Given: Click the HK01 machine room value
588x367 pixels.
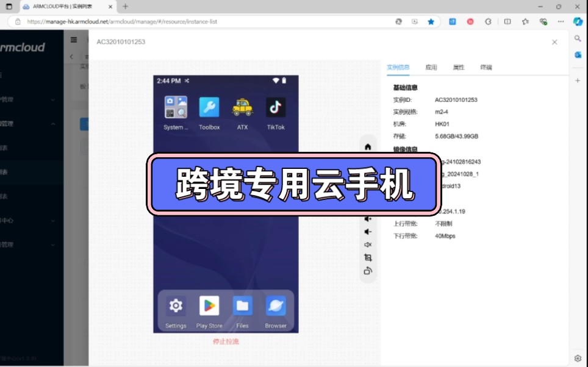Looking at the screenshot, I should (442, 124).
